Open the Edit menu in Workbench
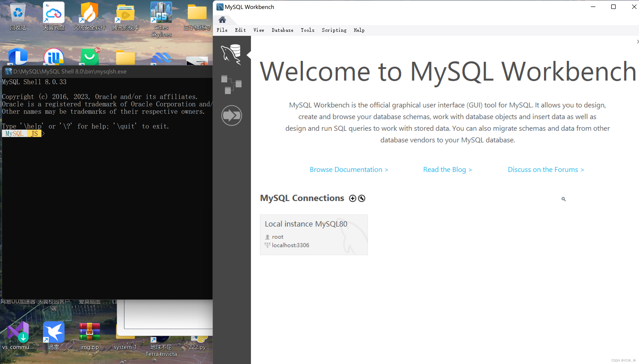639x364 pixels. pyautogui.click(x=240, y=30)
